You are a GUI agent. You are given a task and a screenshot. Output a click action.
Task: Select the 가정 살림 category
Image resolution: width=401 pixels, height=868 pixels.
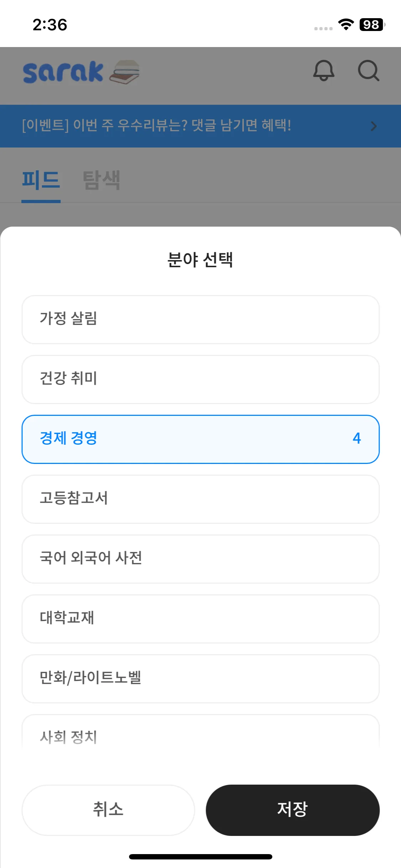[200, 319]
